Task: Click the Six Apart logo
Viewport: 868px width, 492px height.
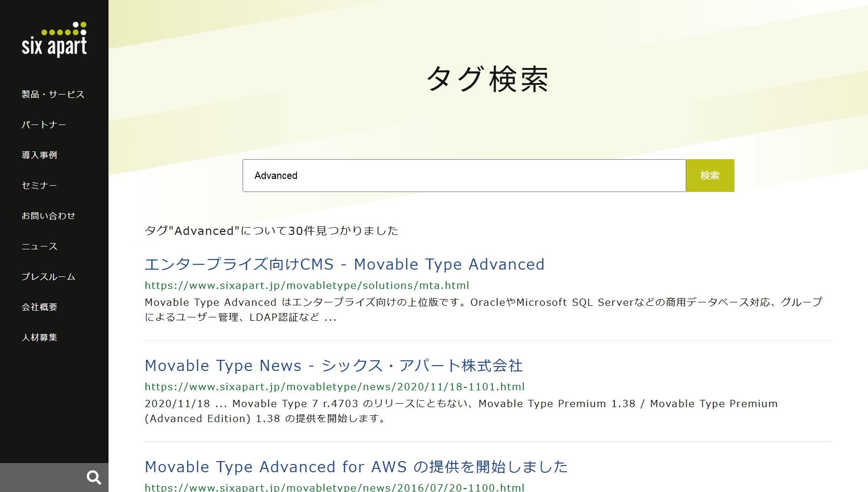Action: [x=54, y=40]
